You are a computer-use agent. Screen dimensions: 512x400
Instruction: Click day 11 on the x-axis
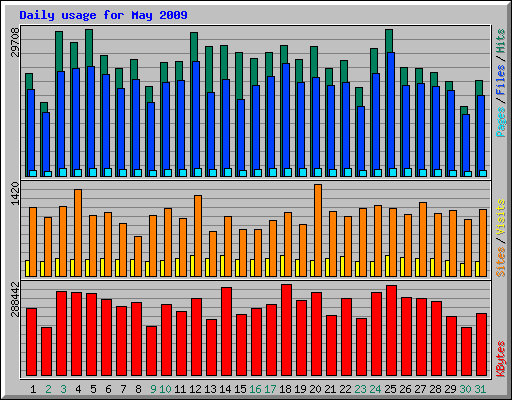point(180,389)
